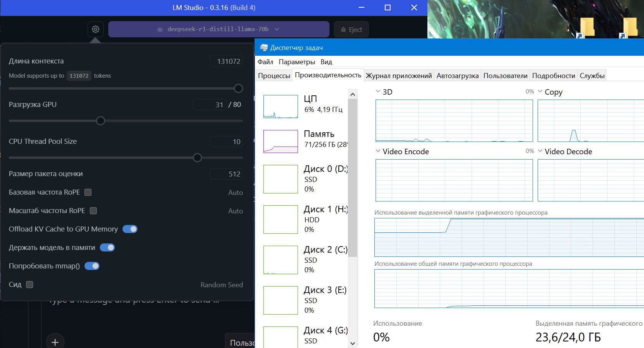Screen dimensions: 644x348
Task: Open the Диск 0 (D:) graph thumbnail
Action: 281,179
